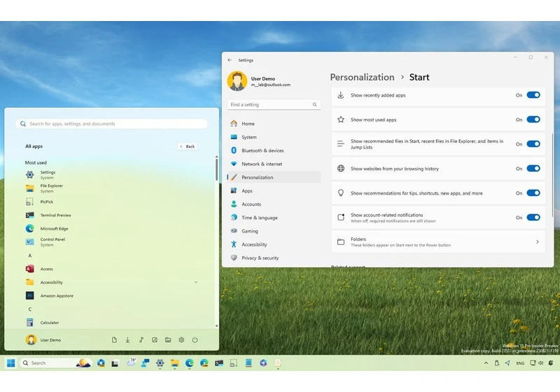The height and width of the screenshot is (392, 560).
Task: Launch Calculator from the apps list
Action: [111, 323]
